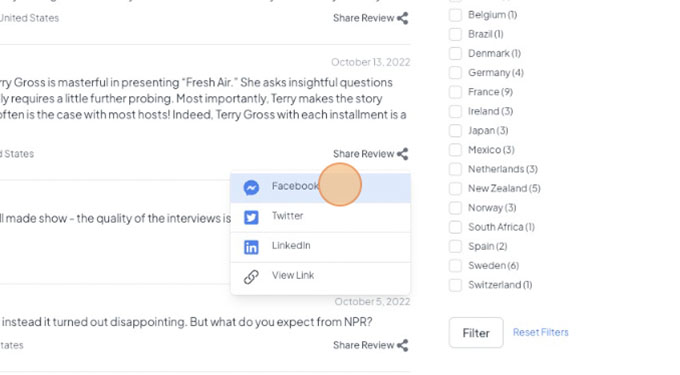
Task: Toggle the Ireland (3) checkbox
Action: [455, 111]
